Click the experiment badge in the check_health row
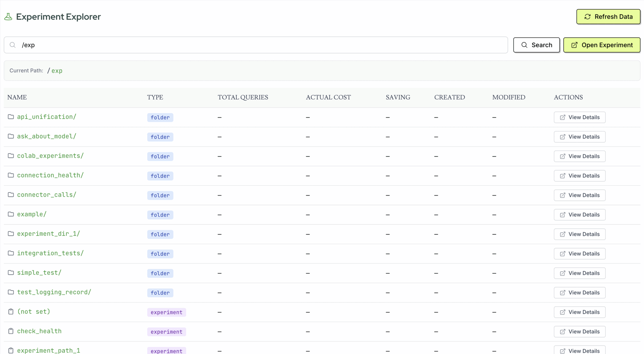Image resolution: width=644 pixels, height=354 pixels. point(166,332)
